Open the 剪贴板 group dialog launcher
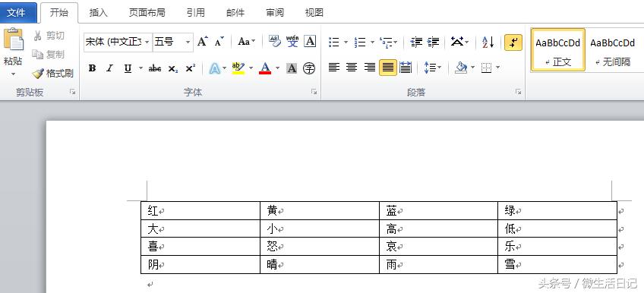The image size is (644, 293). 73,93
